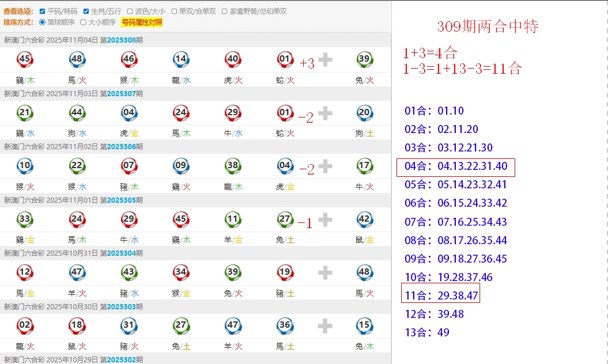Image resolution: width=608 pixels, height=364 pixels.
Task: Click the plus sign in issue 2025304 row
Action: pos(325,272)
